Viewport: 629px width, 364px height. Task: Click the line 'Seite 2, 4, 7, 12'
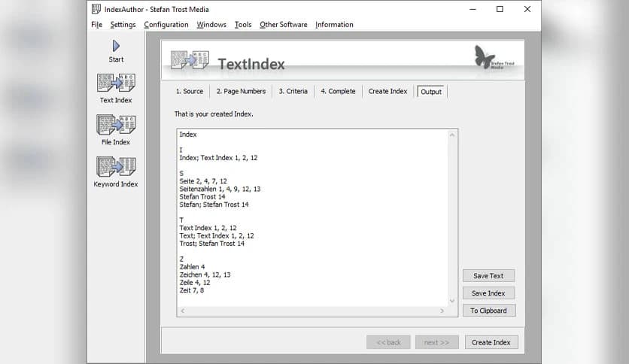tap(203, 181)
